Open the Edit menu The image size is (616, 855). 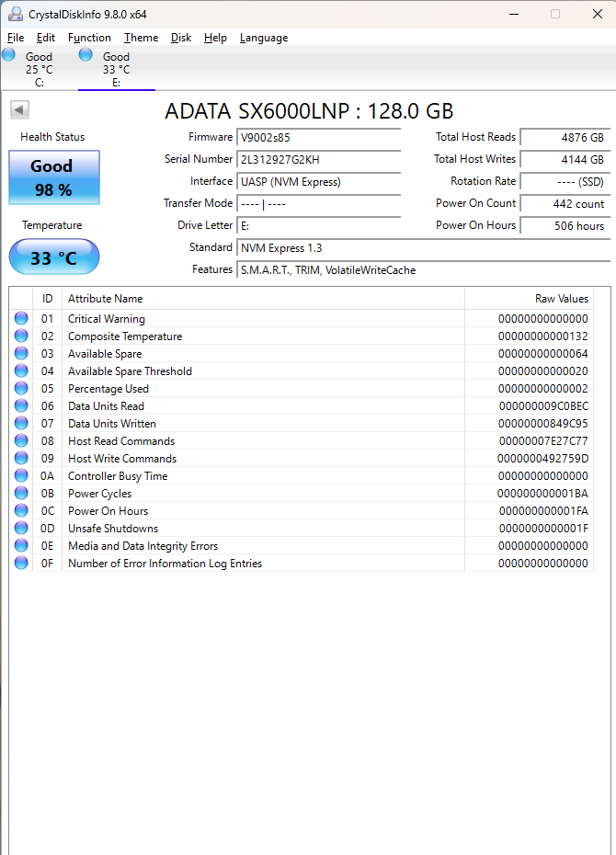(x=46, y=38)
